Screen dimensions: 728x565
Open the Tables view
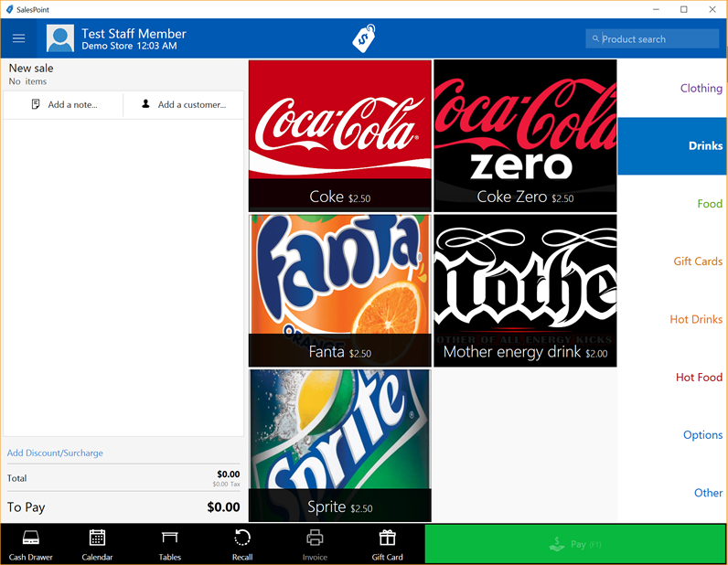coord(169,544)
